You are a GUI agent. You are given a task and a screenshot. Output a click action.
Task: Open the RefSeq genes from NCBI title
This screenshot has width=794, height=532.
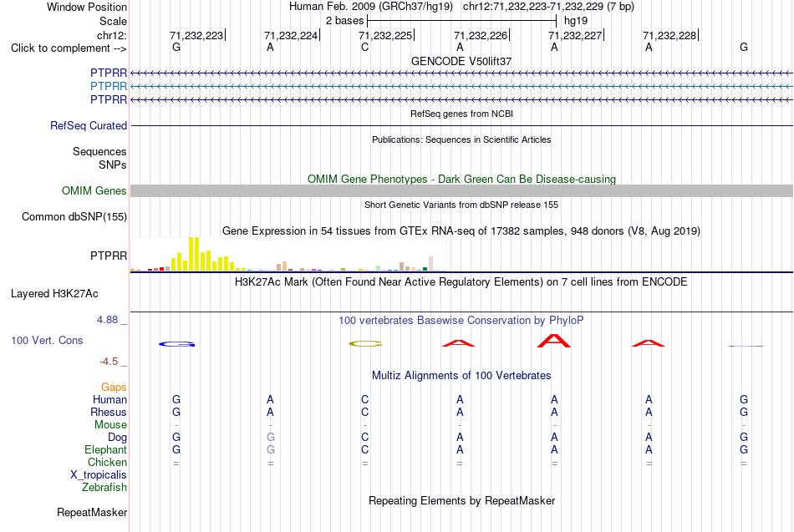[461, 114]
